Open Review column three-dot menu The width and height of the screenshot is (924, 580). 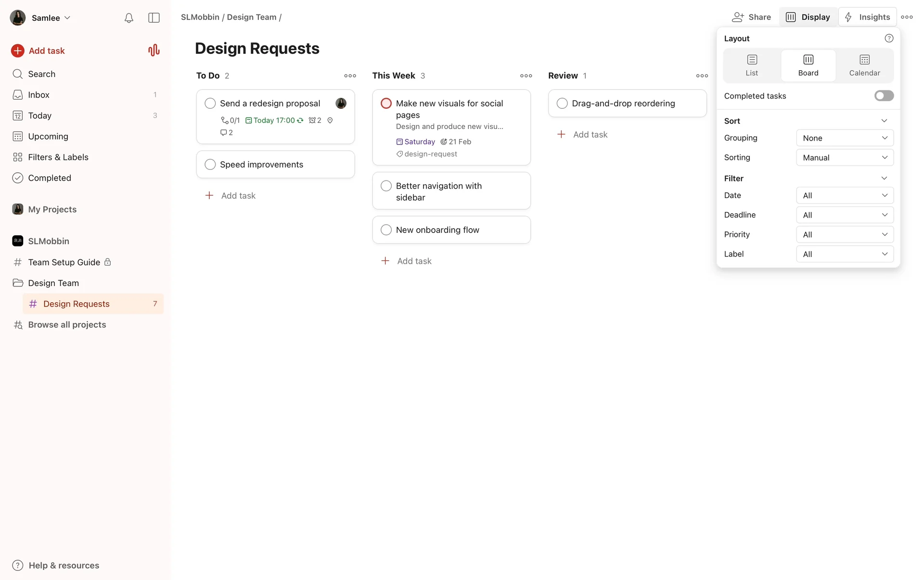point(702,76)
